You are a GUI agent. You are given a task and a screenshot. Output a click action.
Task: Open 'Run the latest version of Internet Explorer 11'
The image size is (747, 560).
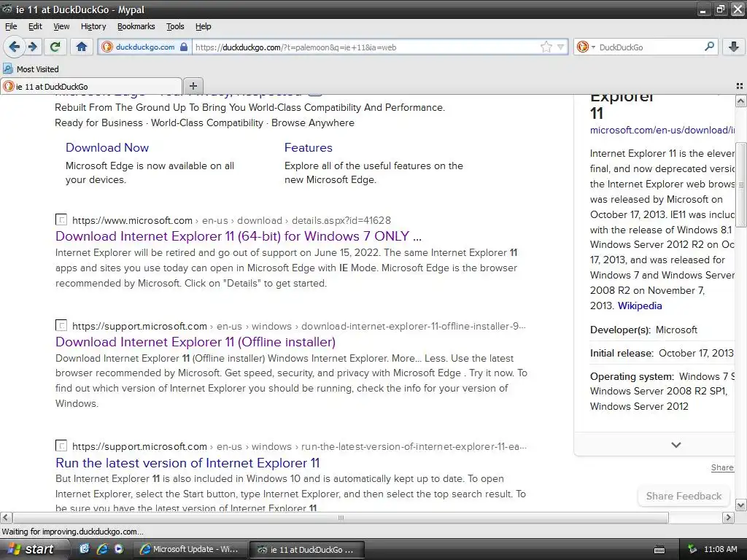(187, 463)
